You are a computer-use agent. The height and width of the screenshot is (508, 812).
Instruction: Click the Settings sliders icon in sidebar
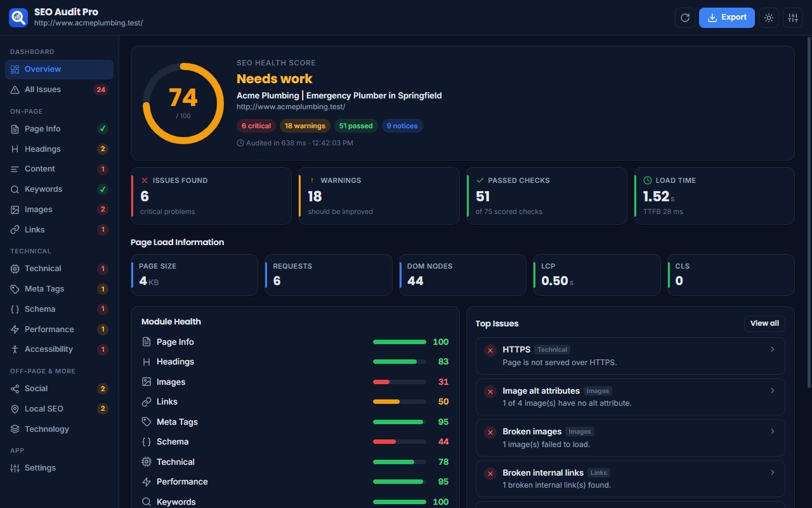tap(15, 468)
